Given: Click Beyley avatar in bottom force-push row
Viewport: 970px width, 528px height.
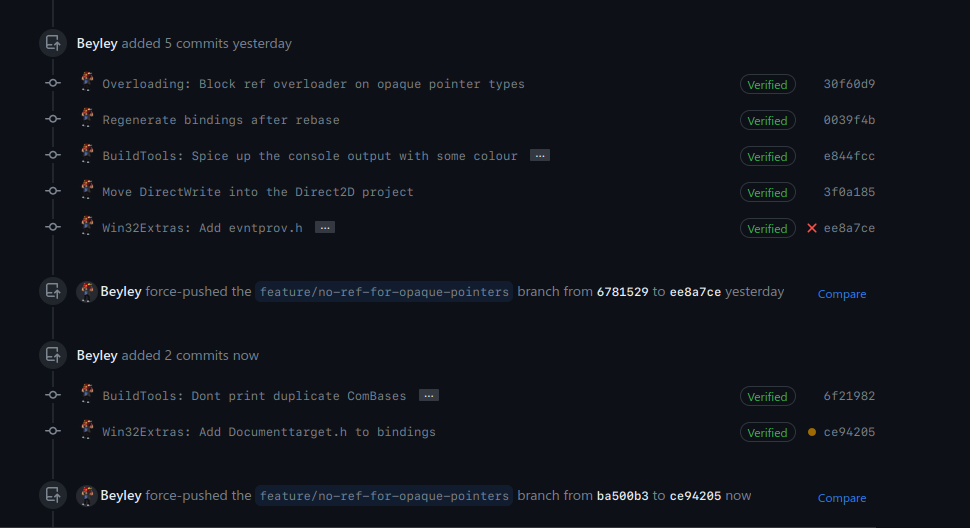Looking at the screenshot, I should pos(87,495).
